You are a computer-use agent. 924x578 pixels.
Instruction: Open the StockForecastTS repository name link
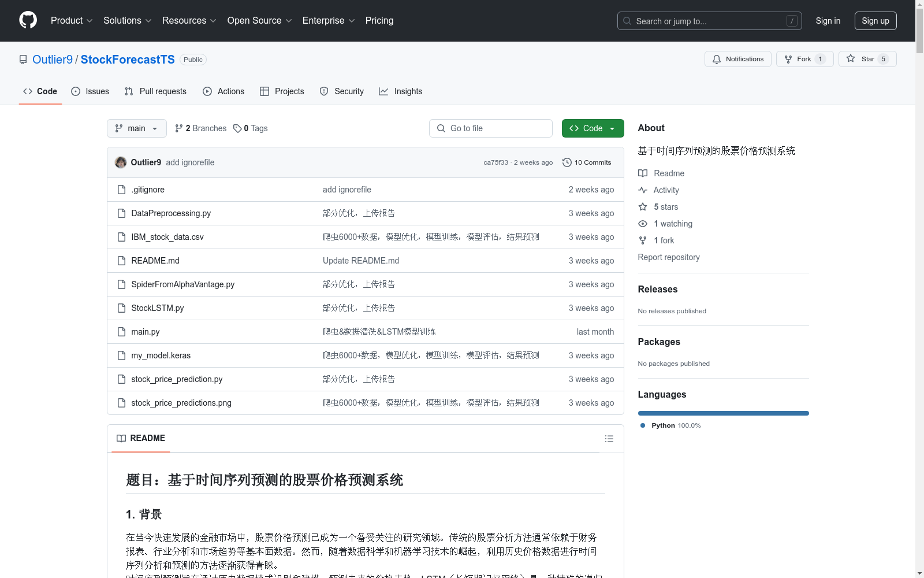(x=128, y=60)
